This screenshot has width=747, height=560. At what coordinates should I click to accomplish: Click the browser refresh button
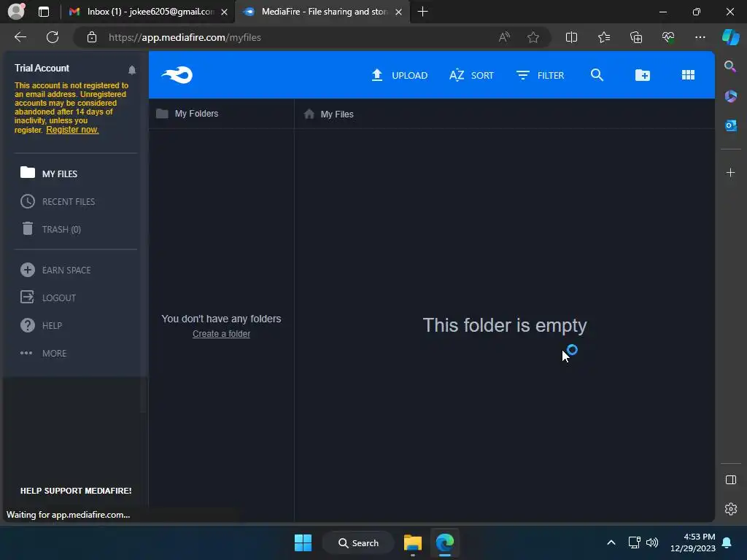coord(53,37)
